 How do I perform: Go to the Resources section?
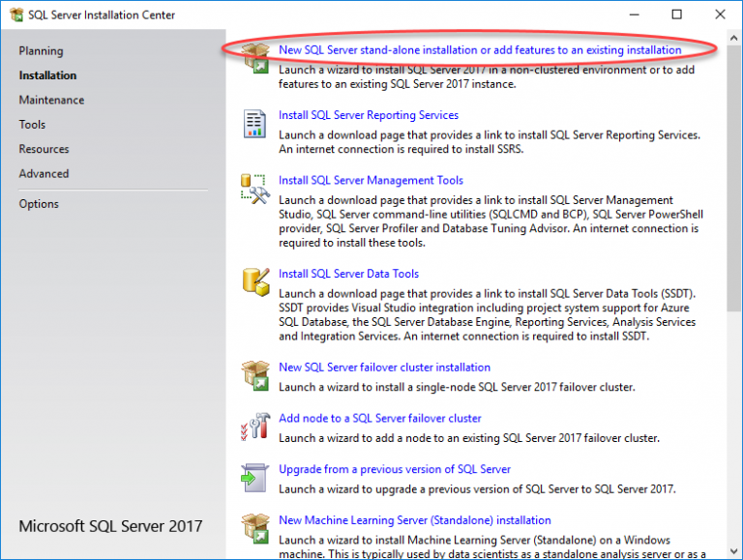pyautogui.click(x=44, y=150)
